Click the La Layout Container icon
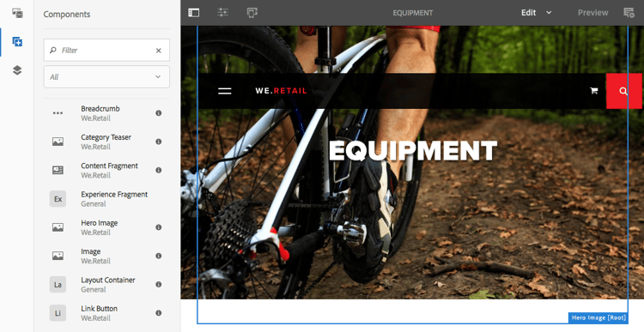 [58, 284]
